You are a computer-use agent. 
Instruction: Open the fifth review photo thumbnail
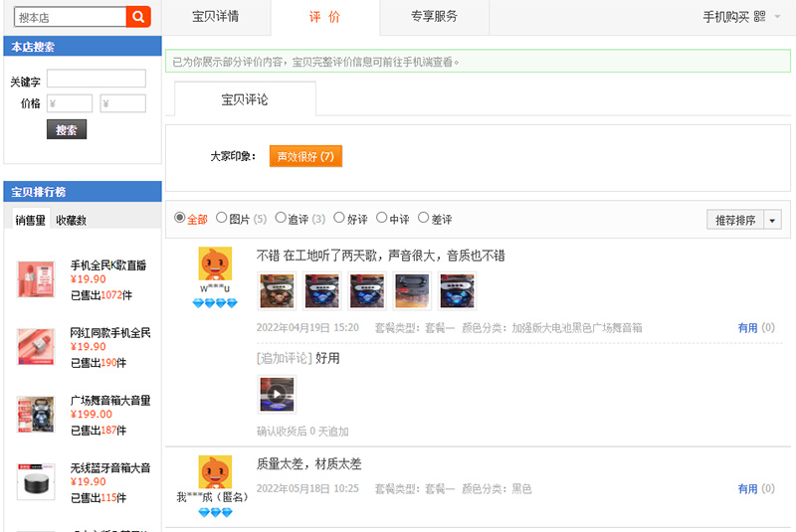click(457, 290)
